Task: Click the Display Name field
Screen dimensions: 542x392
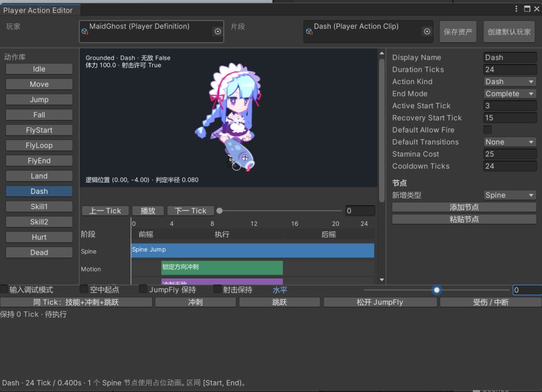Action: click(x=510, y=57)
